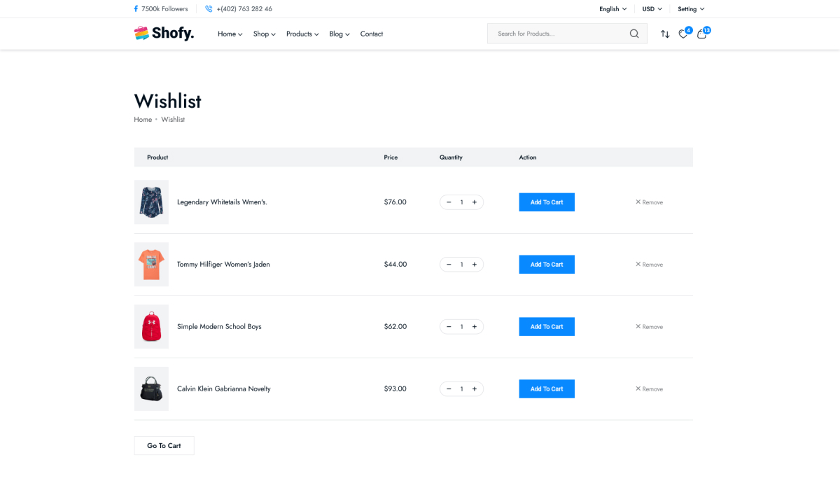Open the wishlist heart icon
Image resolution: width=840 pixels, height=504 pixels.
(683, 34)
